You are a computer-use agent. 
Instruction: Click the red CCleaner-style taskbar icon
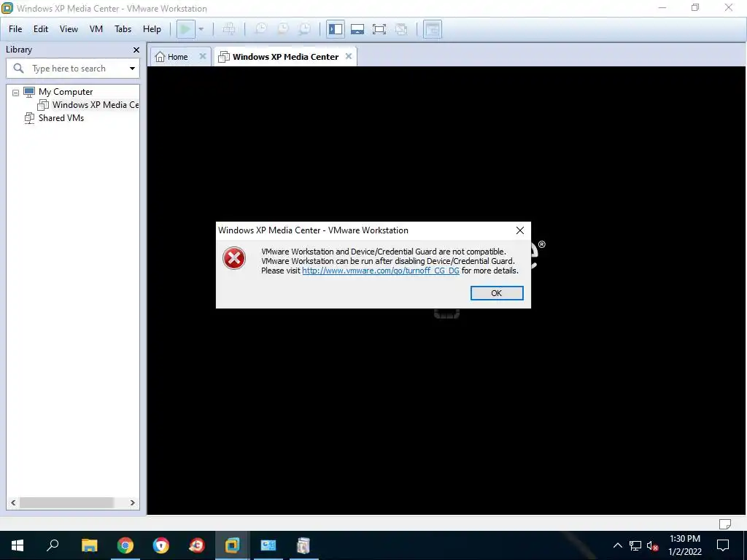197,545
